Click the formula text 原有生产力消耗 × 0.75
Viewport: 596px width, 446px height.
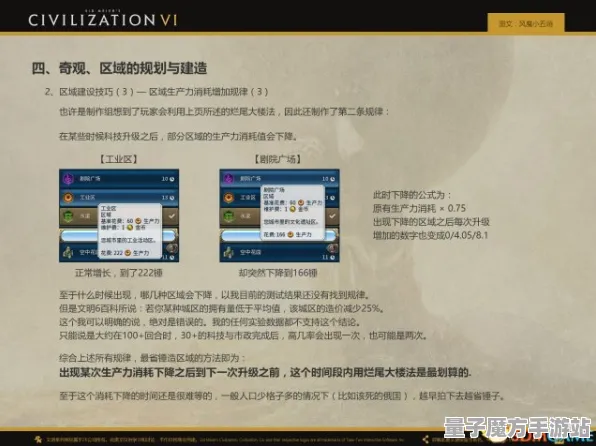419,208
